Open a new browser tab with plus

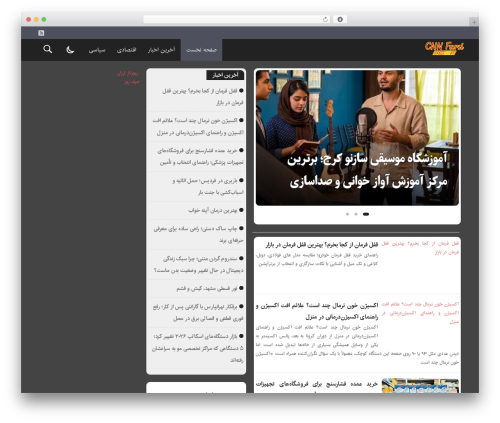coord(474,22)
